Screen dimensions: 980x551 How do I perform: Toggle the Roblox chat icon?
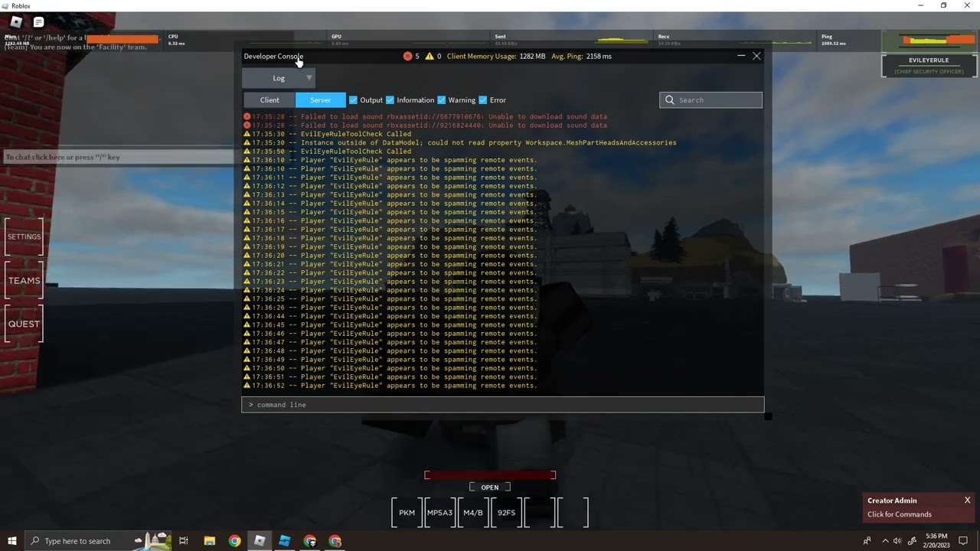(x=38, y=22)
